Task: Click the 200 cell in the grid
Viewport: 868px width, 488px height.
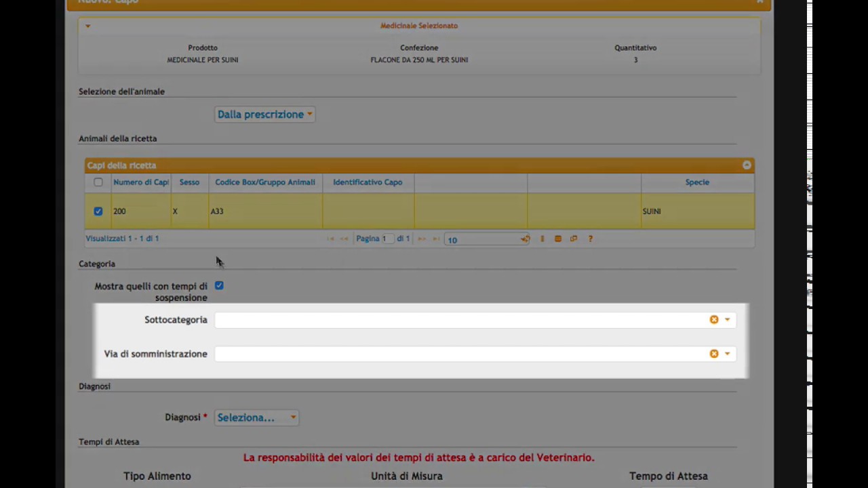Action: click(x=141, y=211)
